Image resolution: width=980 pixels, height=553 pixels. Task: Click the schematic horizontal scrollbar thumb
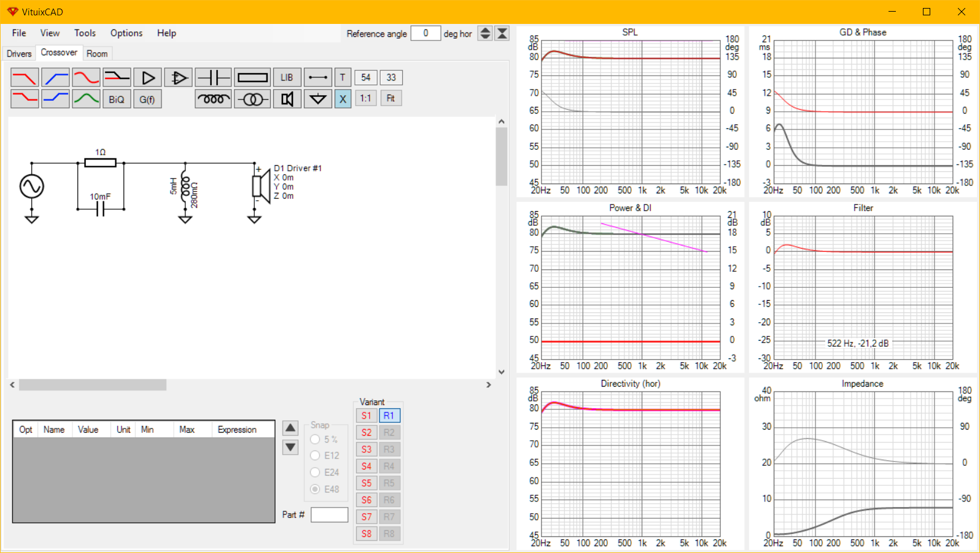[92, 385]
